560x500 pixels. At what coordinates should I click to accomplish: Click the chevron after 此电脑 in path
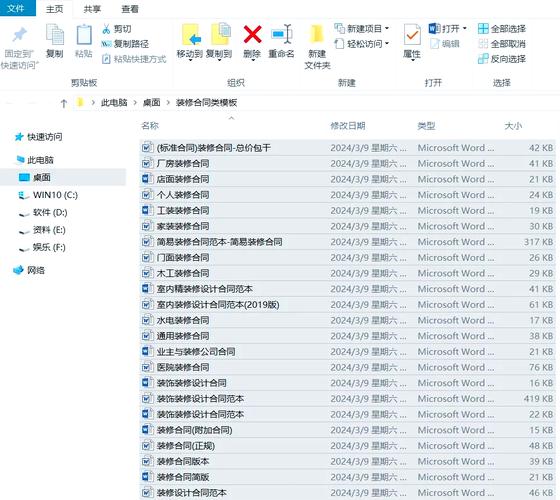135,103
